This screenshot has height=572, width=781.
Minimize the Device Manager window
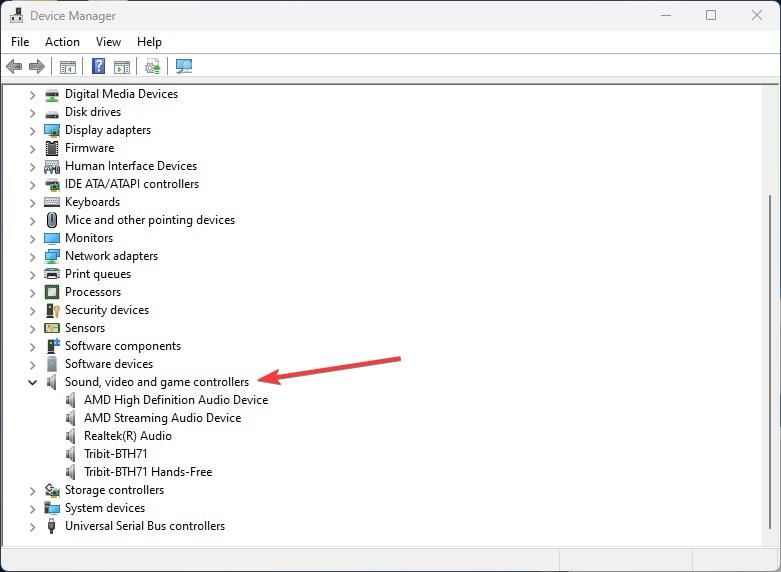coord(665,15)
